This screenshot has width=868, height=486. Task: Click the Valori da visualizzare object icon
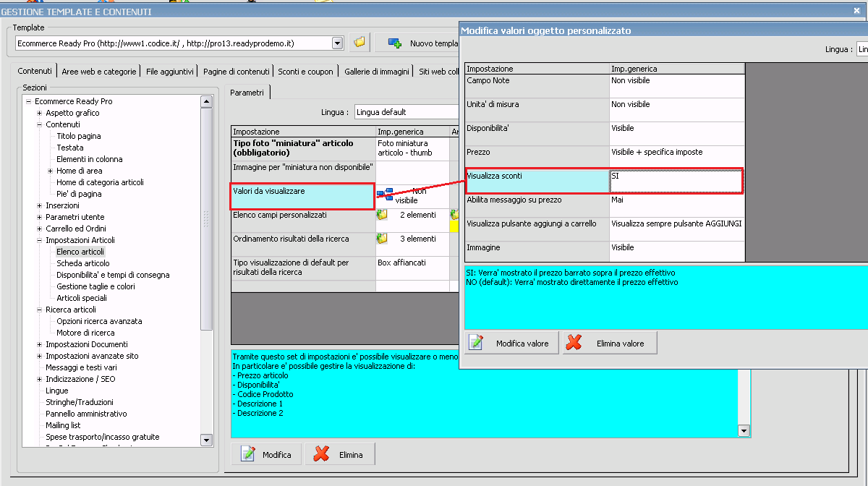tap(385, 194)
